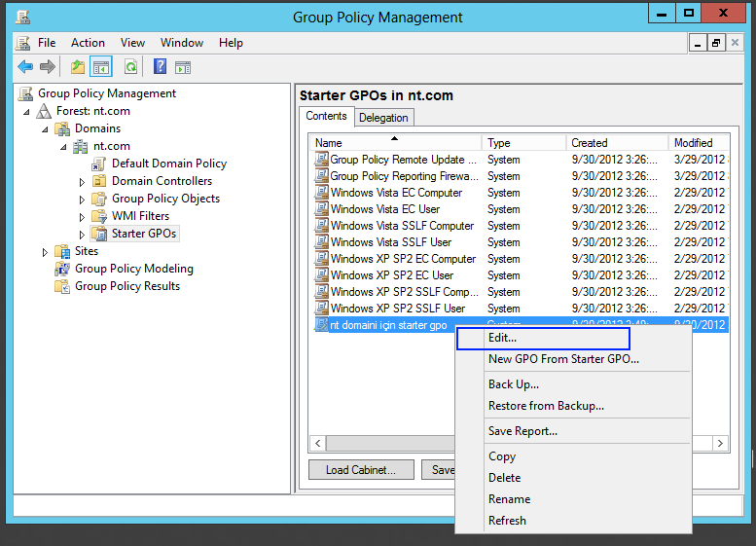Image resolution: width=756 pixels, height=546 pixels.
Task: Click the Group Policy Results icon
Action: tap(62, 286)
